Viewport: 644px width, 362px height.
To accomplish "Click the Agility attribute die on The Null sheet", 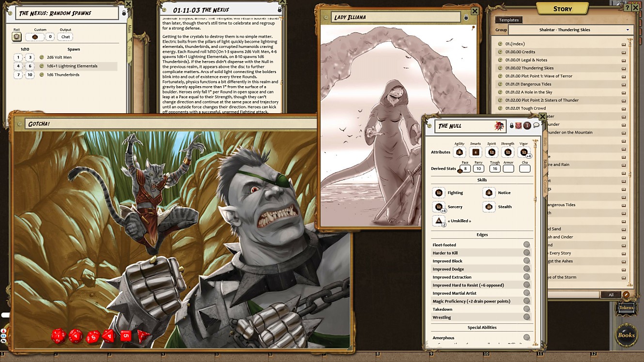I will click(x=460, y=152).
